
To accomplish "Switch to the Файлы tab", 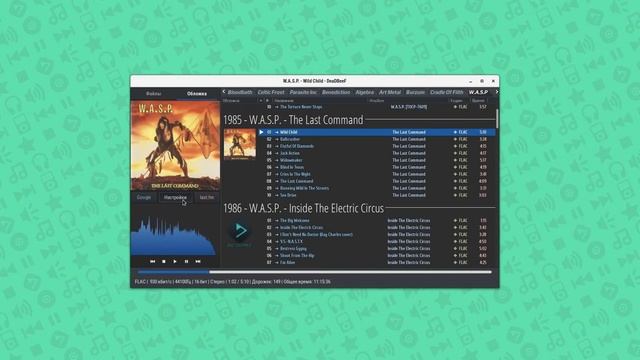I will tap(153, 93).
